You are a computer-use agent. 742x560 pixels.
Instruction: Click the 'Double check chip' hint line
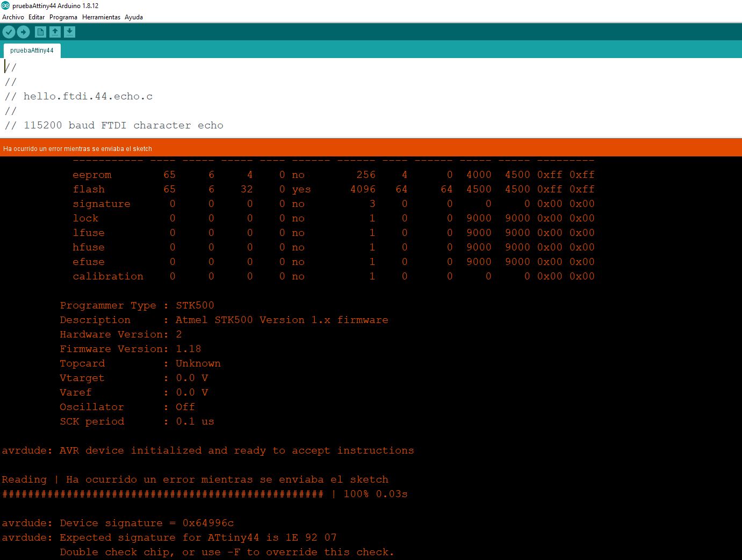tap(227, 552)
